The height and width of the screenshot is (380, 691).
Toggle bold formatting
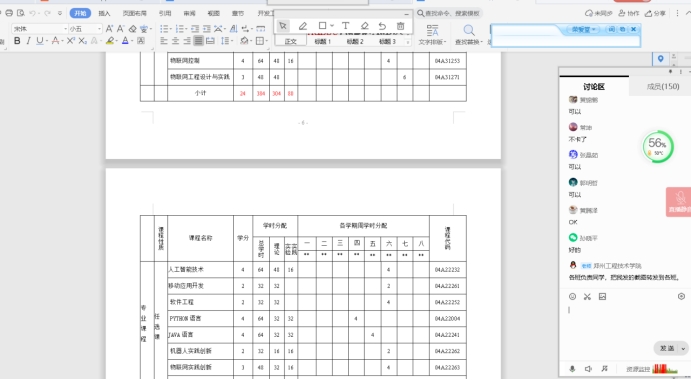(17, 41)
